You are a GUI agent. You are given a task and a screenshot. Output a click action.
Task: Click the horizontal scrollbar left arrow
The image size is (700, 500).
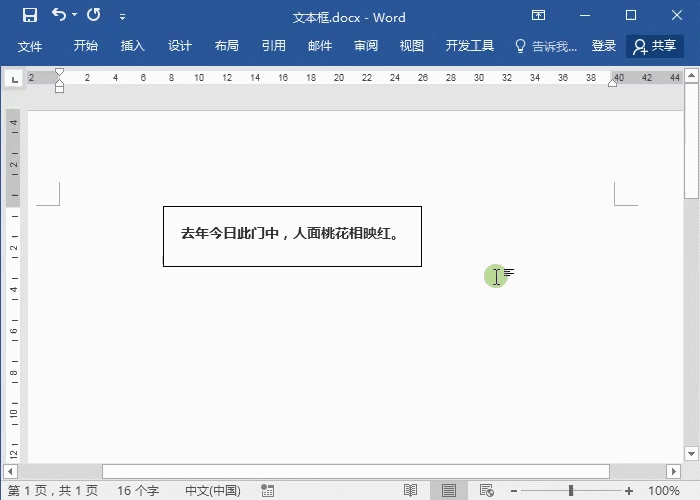(10, 471)
